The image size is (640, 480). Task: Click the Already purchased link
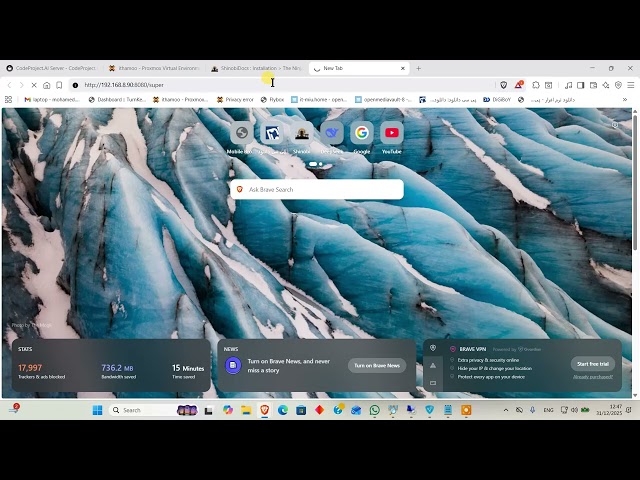[593, 377]
